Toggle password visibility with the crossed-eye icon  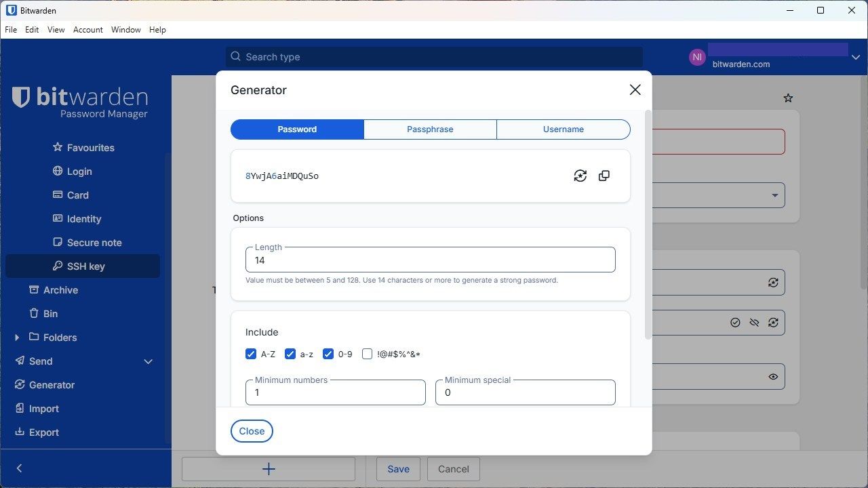(x=754, y=323)
